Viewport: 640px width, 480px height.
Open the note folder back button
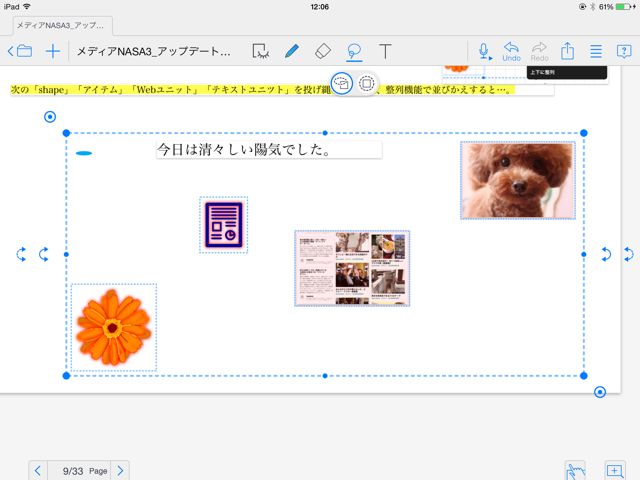[20, 51]
